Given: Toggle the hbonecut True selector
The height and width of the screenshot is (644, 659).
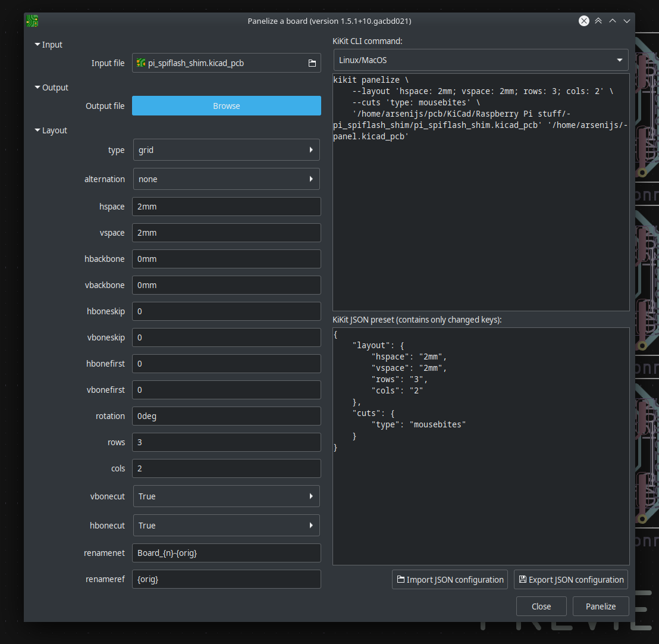Looking at the screenshot, I should point(226,526).
